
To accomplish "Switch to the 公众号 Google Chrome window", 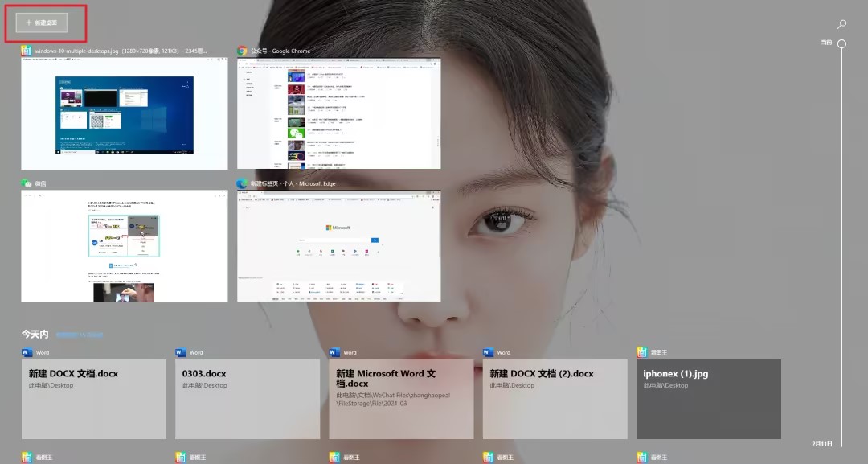I will click(x=338, y=113).
